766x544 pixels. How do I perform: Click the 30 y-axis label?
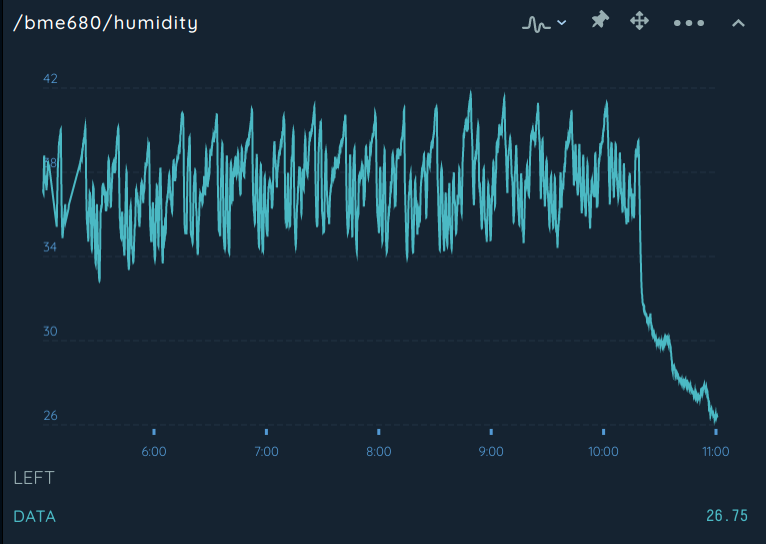click(x=50, y=332)
